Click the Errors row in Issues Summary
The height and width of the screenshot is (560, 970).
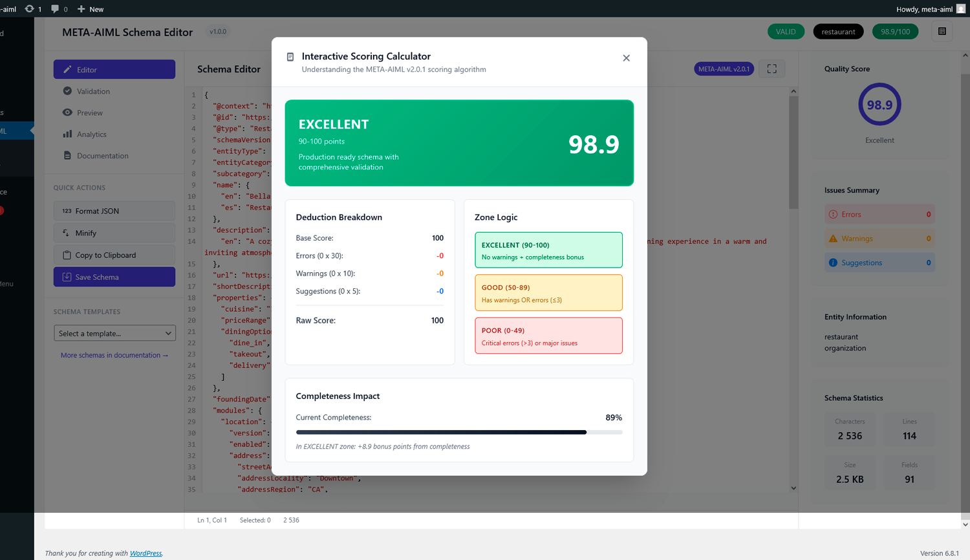pos(879,214)
